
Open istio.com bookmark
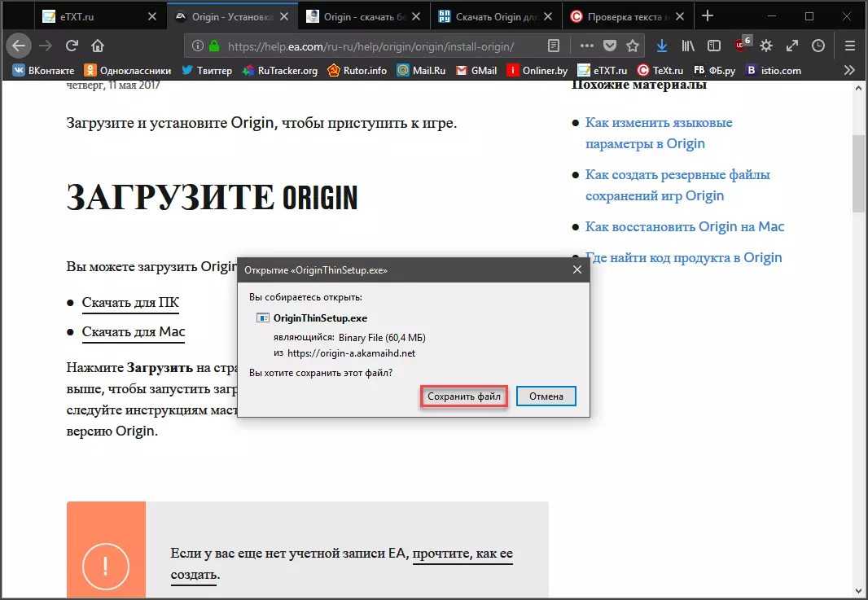click(774, 70)
